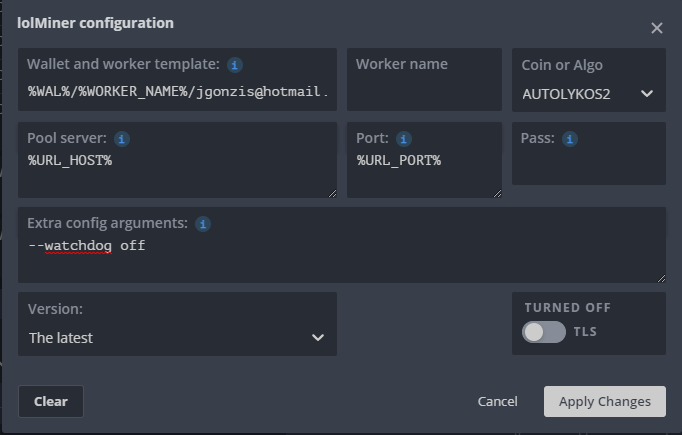682x435 pixels.
Task: Click Apply Changes button
Action: click(605, 402)
